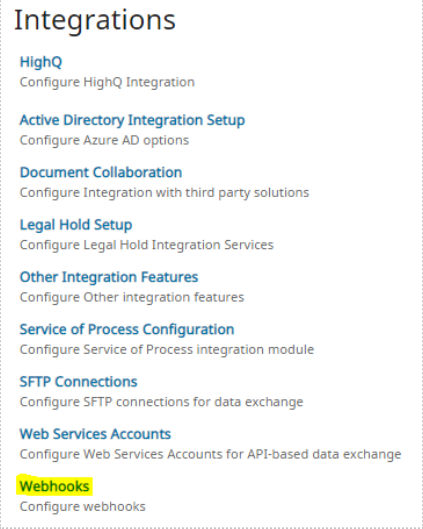Click 'Configure Legal Hold Integration Services' text

[147, 245]
